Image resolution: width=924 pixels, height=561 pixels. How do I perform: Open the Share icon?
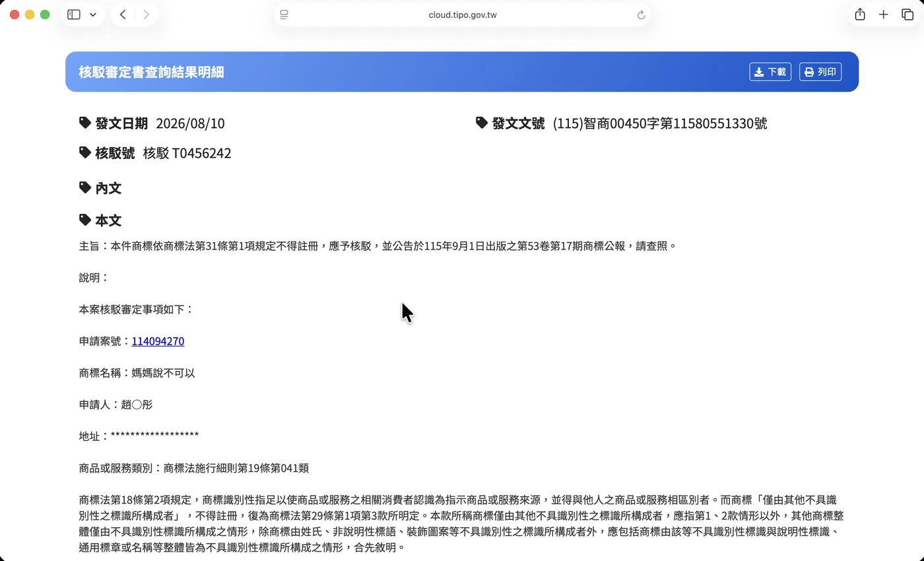pos(860,15)
